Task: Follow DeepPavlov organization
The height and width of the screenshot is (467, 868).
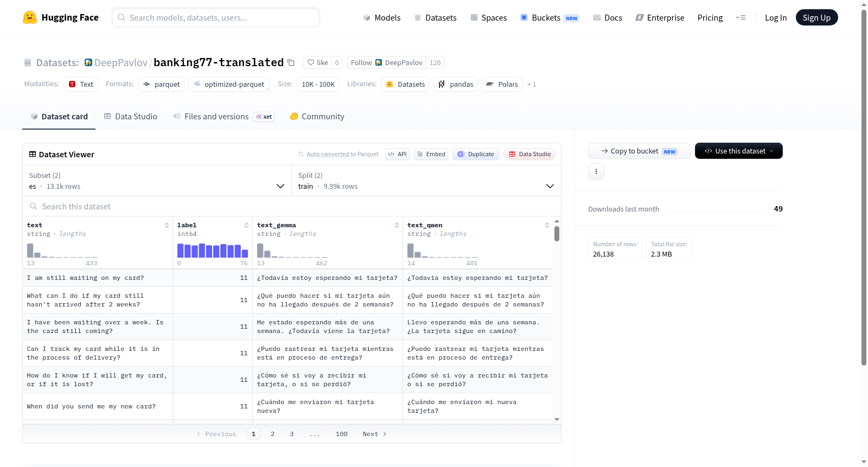Action: pos(387,62)
